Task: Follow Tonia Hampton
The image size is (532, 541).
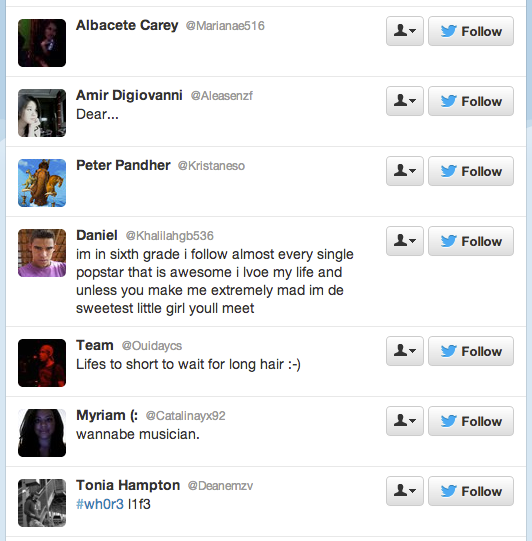Action: [471, 491]
